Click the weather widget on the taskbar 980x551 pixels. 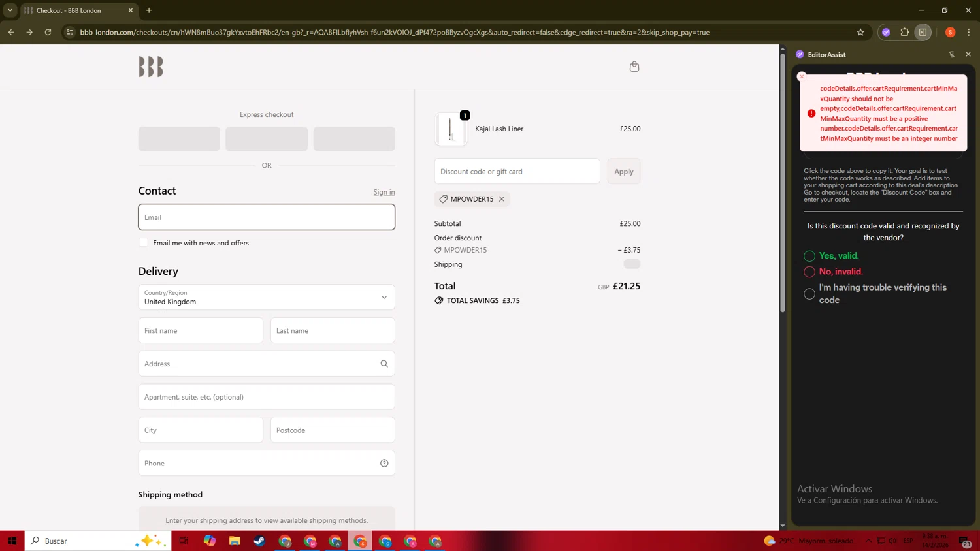[809, 541]
